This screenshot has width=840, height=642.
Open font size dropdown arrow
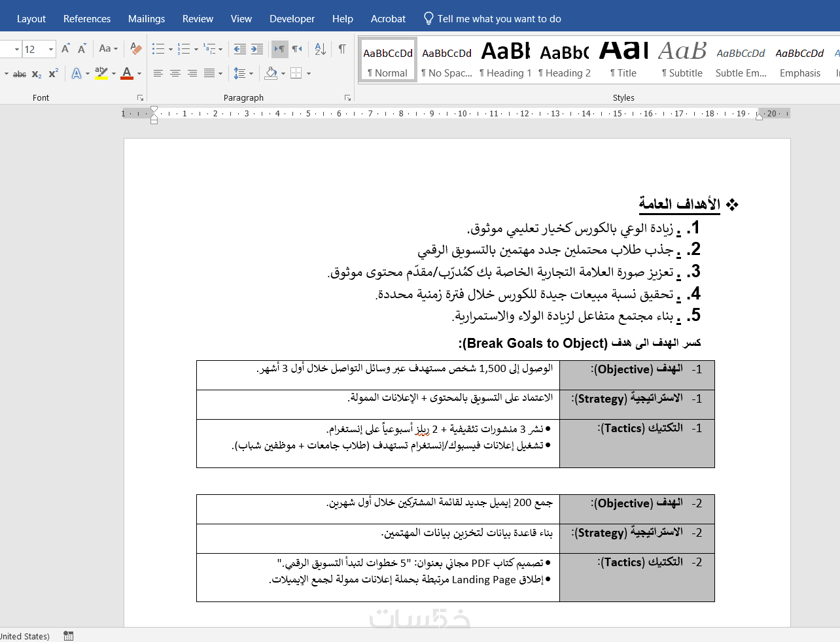click(51, 49)
